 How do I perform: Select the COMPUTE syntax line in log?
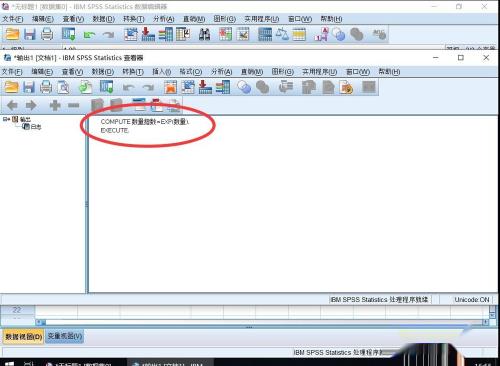click(145, 122)
